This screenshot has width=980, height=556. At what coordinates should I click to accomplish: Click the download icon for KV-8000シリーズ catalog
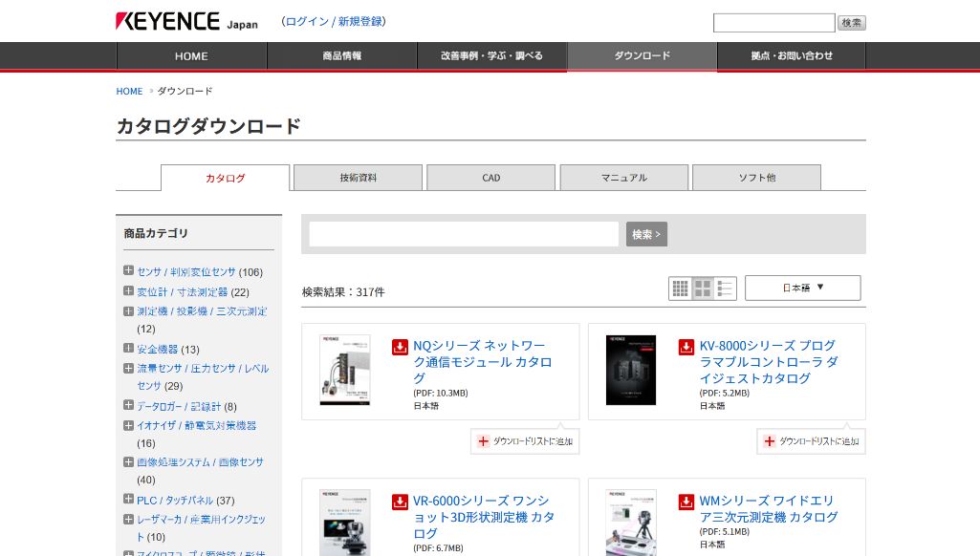(686, 347)
